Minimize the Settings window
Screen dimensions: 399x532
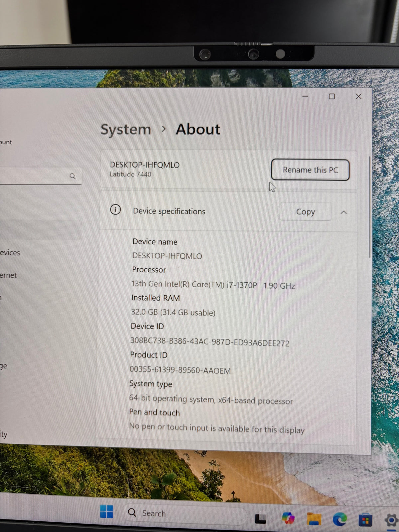click(305, 96)
